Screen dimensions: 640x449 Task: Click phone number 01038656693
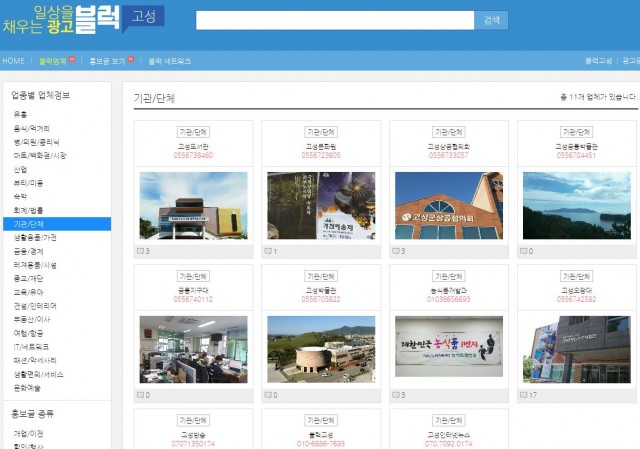(x=449, y=299)
